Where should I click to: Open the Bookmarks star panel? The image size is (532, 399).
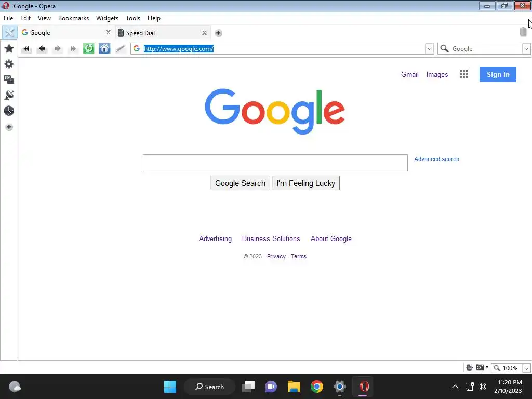[x=9, y=48]
